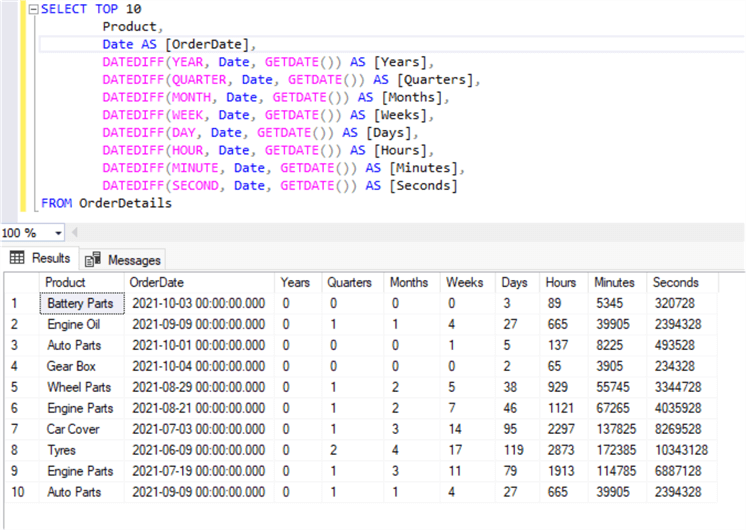Collapse the SELECT statement code block
Image resolution: width=746 pixels, height=530 pixels.
click(x=33, y=10)
